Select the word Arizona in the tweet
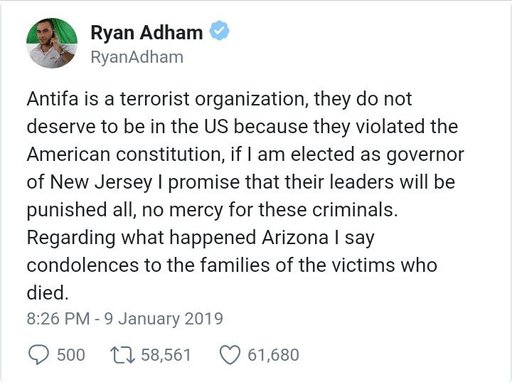This screenshot has height=383, width=512. pos(295,238)
